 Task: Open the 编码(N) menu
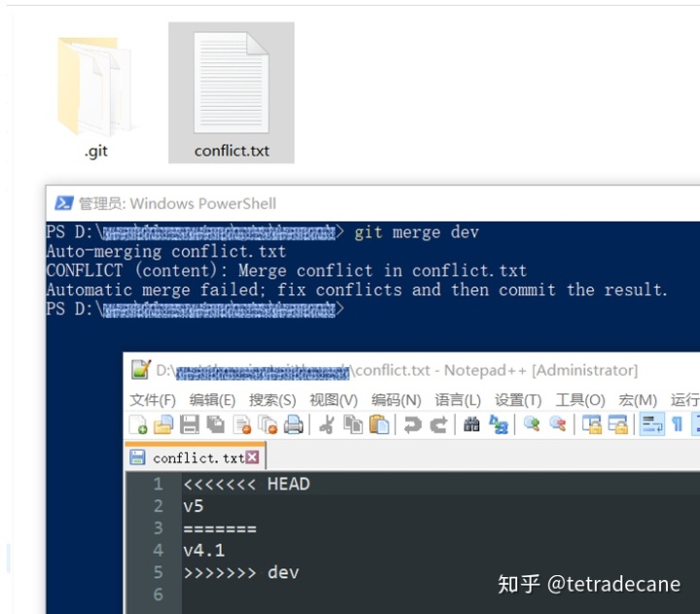[x=396, y=400]
